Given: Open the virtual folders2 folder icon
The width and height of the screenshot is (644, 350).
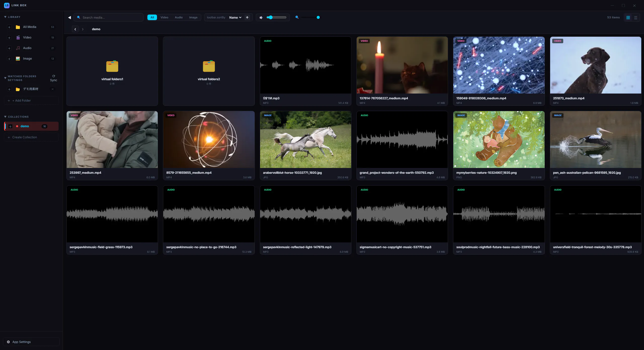Looking at the screenshot, I should click(209, 66).
